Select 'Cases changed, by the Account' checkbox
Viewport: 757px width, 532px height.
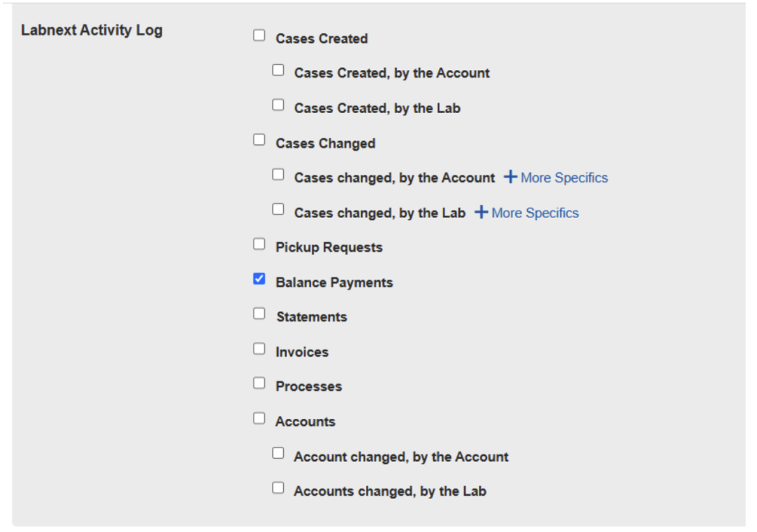pyautogui.click(x=278, y=174)
